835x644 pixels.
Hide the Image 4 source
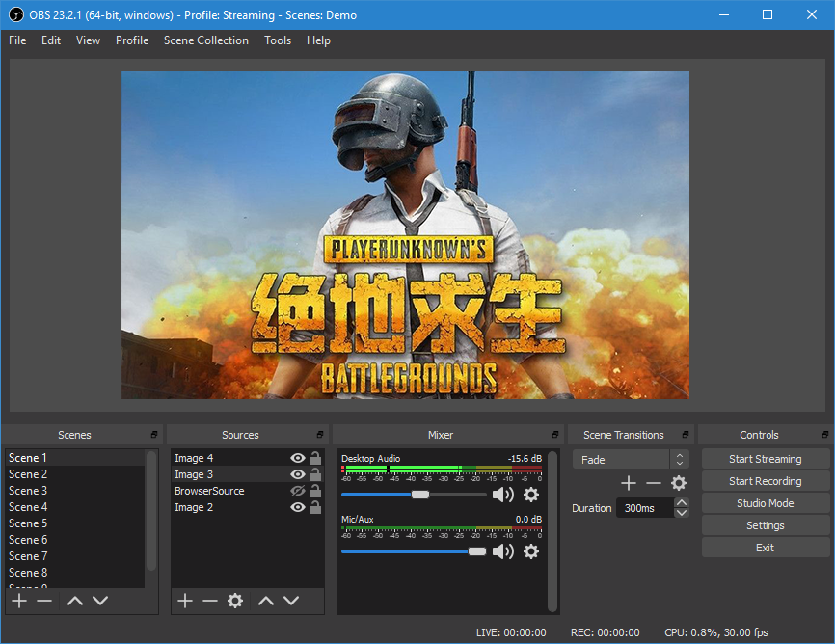298,458
